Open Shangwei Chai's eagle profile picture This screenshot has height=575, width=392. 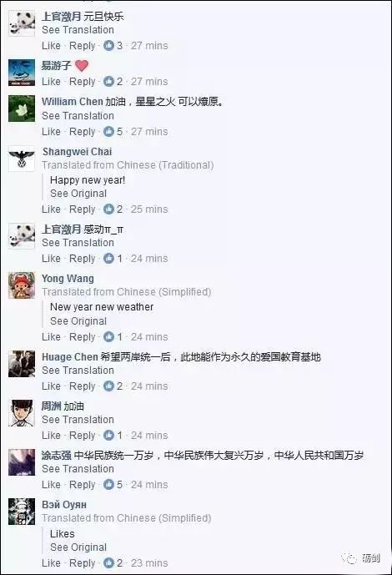[22, 159]
